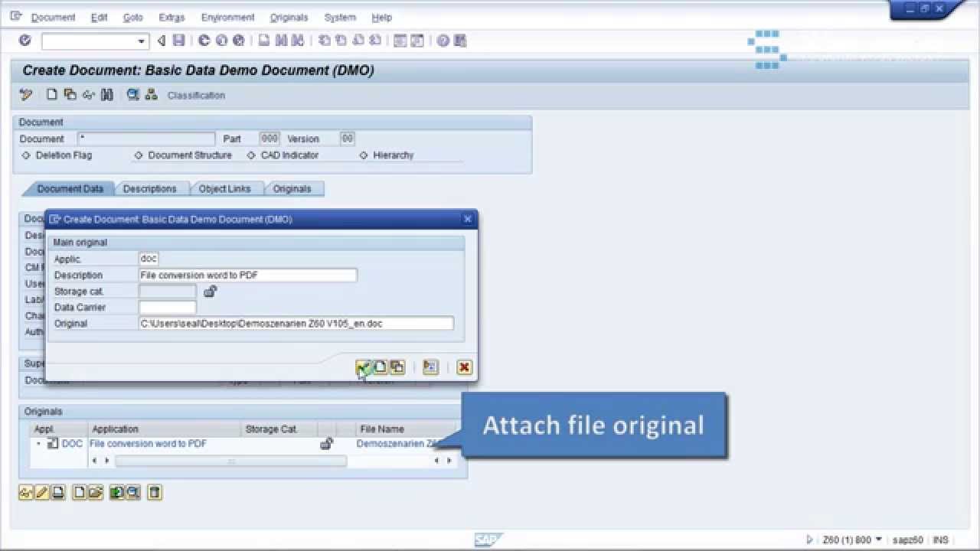
Task: Click the padlock icon next to Storage cat.
Action: point(211,291)
